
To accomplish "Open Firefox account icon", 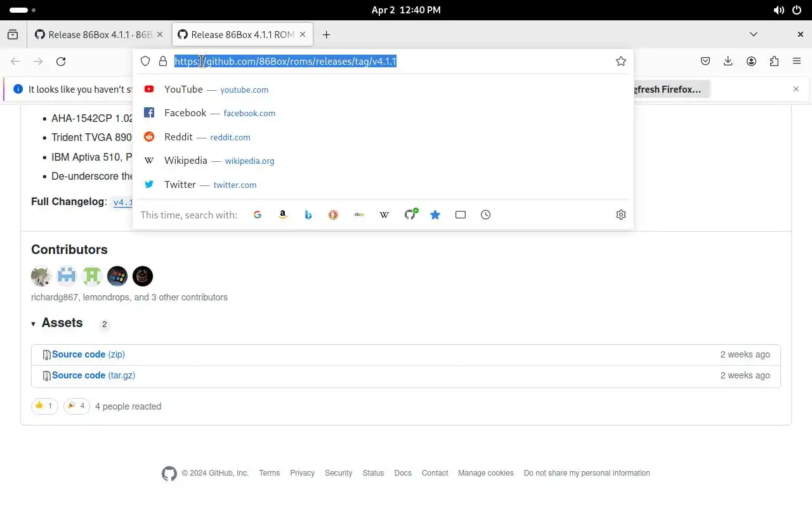I will point(751,62).
